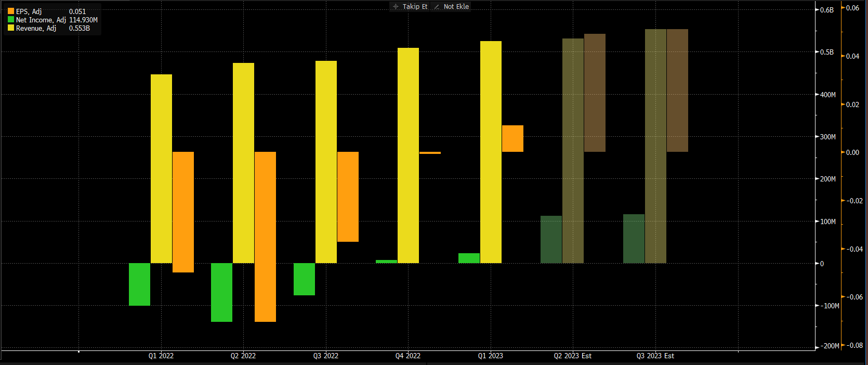The height and width of the screenshot is (365, 868).
Task: Click the Takip Et crosshair button
Action: (x=410, y=7)
